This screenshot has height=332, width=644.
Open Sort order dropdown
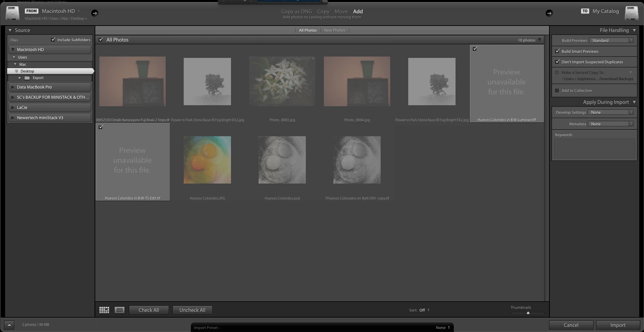point(425,310)
